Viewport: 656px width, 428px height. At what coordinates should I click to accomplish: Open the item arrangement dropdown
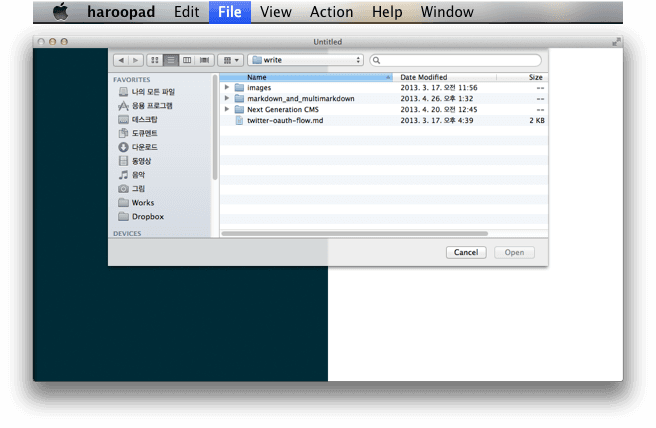point(229,60)
